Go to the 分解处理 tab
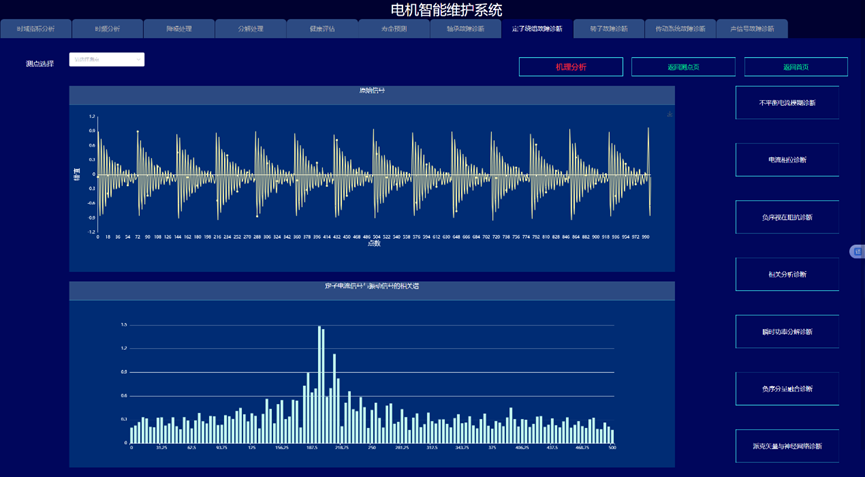This screenshot has width=865, height=477. tap(251, 29)
